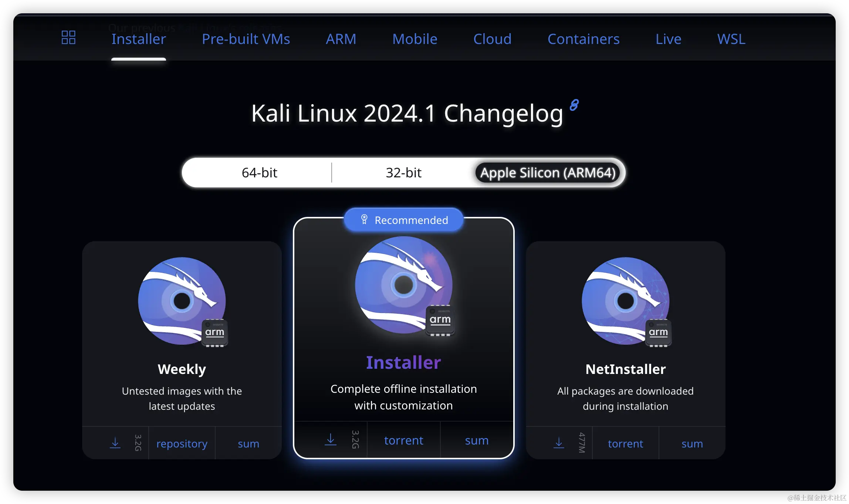Image resolution: width=849 pixels, height=504 pixels.
Task: Click the grid overview icon in nav bar
Action: (68, 38)
